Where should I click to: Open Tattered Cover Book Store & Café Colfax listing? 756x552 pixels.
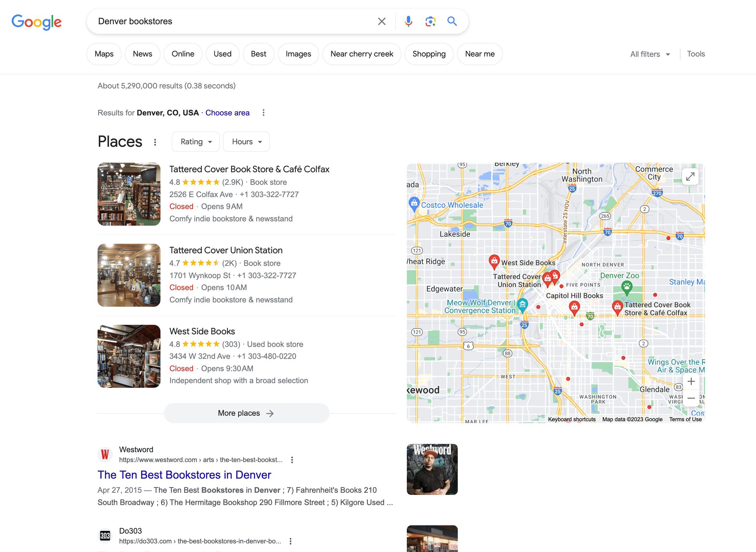[249, 169]
